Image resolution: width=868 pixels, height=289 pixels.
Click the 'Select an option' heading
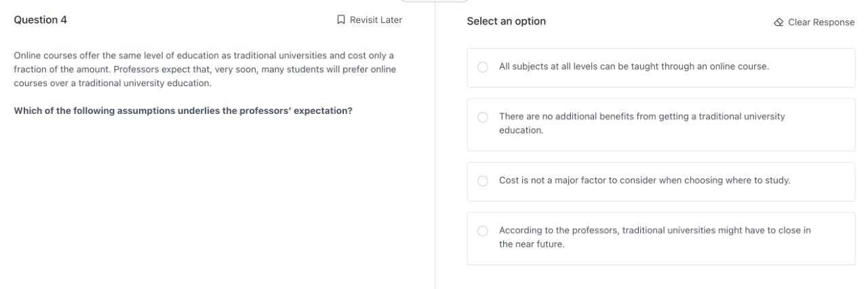(506, 22)
